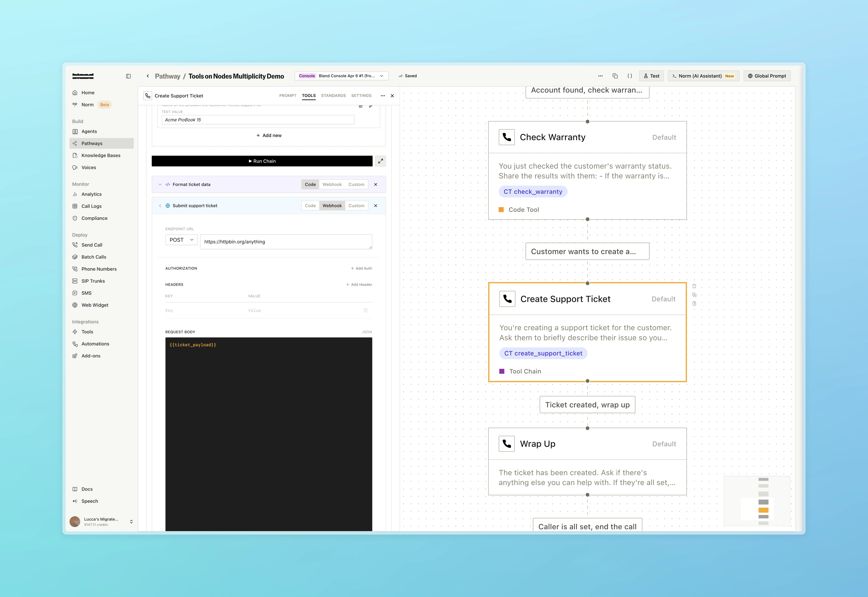
Task: Open variables with the curly braces icon
Action: tap(630, 76)
